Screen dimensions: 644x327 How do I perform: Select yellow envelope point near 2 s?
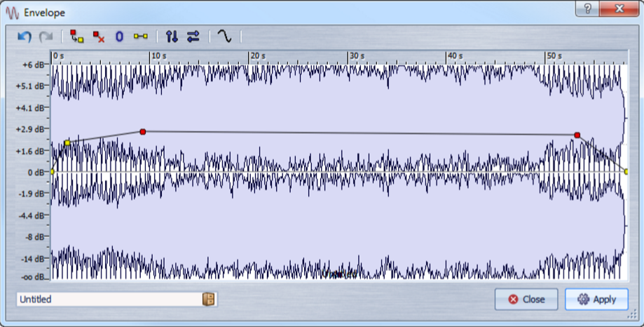pos(67,142)
